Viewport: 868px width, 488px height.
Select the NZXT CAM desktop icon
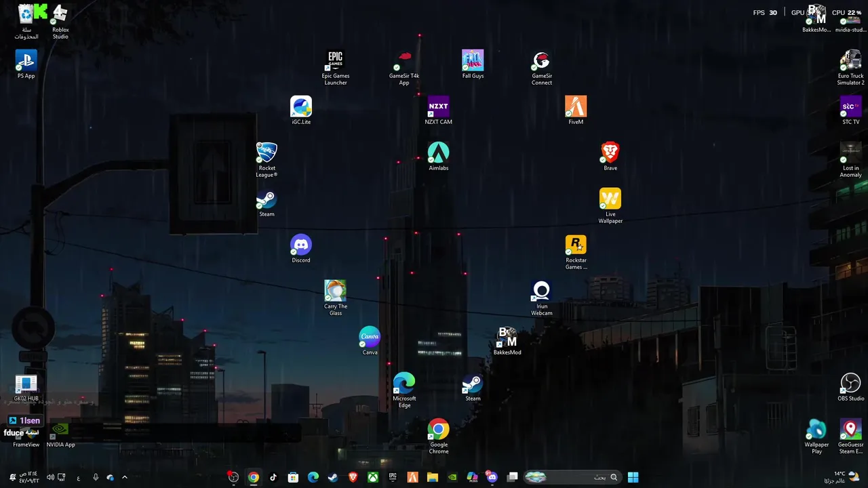(438, 110)
